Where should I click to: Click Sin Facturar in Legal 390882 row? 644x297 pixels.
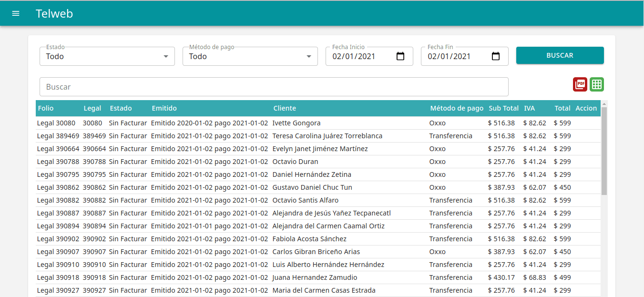tap(128, 200)
